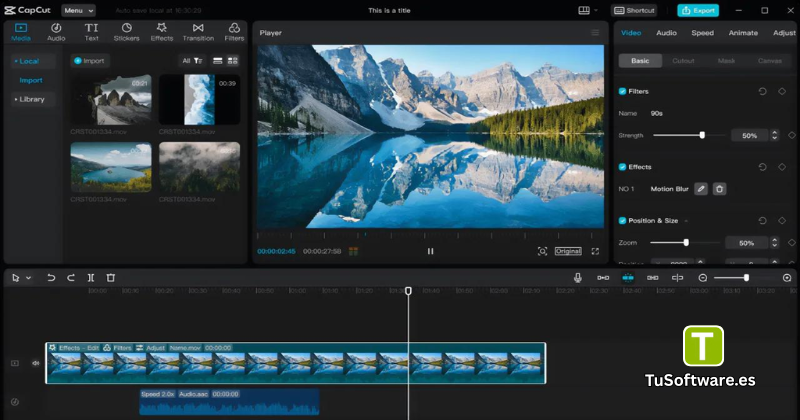Click the Zoom 50% stepper arrows

(x=774, y=243)
